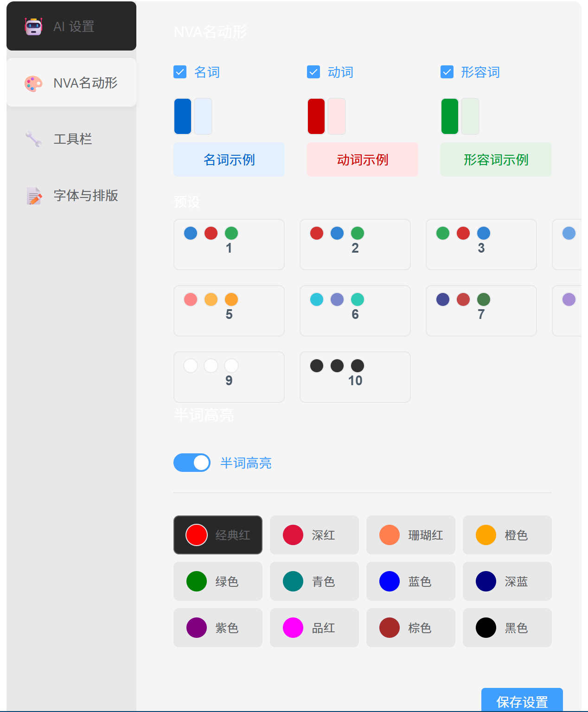Choose the 深蓝 highlight color option
The height and width of the screenshot is (712, 588).
[x=507, y=581]
